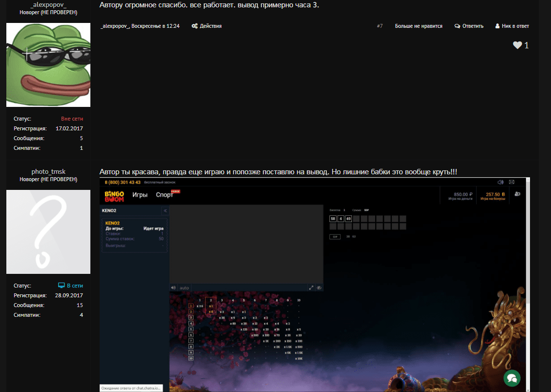Expand video to fullscreen with arrows icon
551x392 pixels.
point(311,288)
